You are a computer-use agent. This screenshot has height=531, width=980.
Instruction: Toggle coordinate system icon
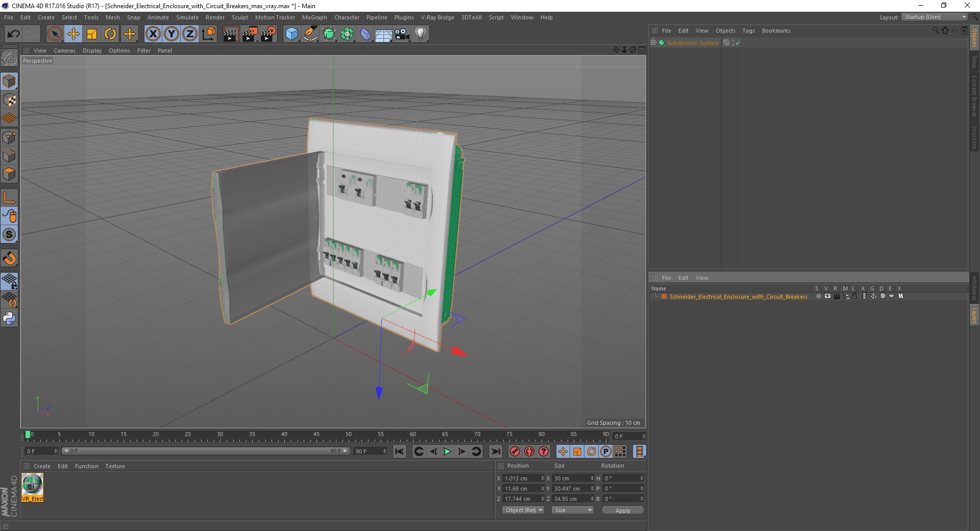coord(208,34)
